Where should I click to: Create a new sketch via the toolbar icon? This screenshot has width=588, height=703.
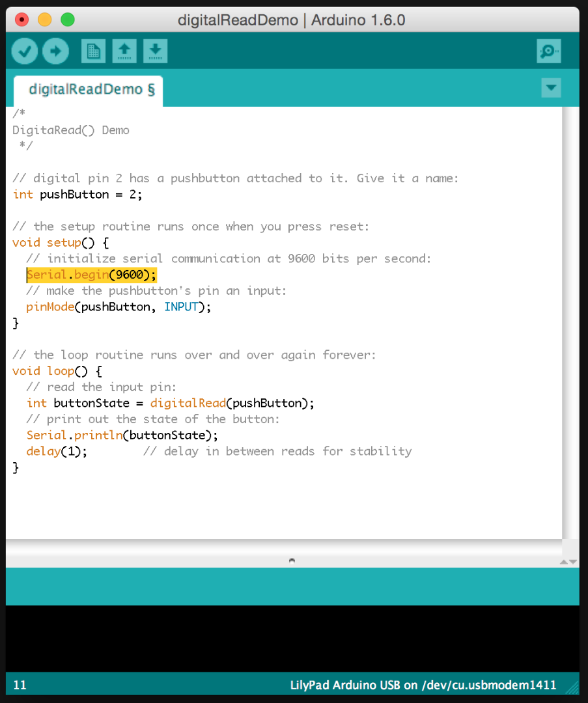click(x=93, y=51)
